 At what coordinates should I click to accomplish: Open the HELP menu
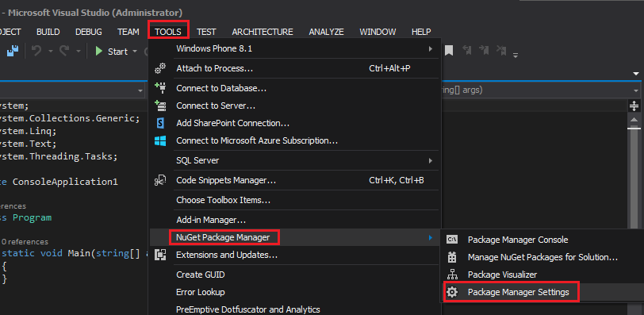[x=421, y=32]
